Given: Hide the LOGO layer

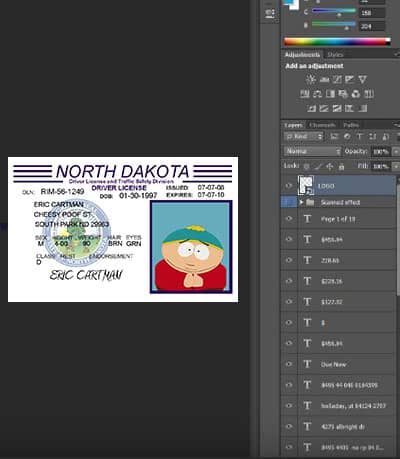Looking at the screenshot, I should 289,186.
